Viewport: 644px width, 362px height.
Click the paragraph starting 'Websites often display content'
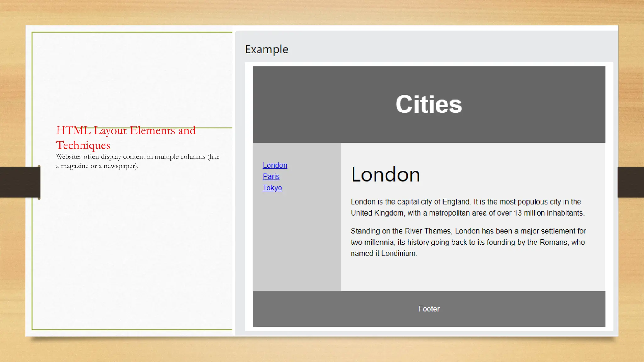pyautogui.click(x=138, y=161)
